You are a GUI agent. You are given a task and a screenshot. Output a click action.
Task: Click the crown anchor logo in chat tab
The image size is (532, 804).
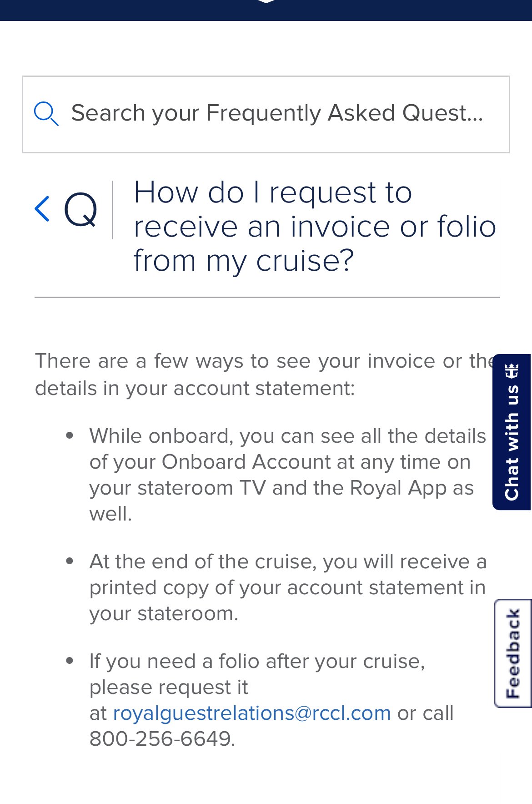tap(512, 371)
